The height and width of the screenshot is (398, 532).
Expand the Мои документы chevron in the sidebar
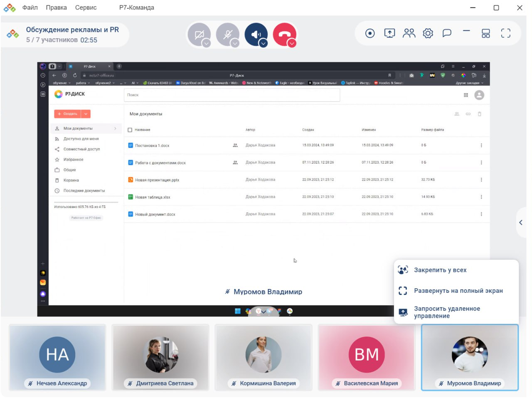tap(115, 129)
